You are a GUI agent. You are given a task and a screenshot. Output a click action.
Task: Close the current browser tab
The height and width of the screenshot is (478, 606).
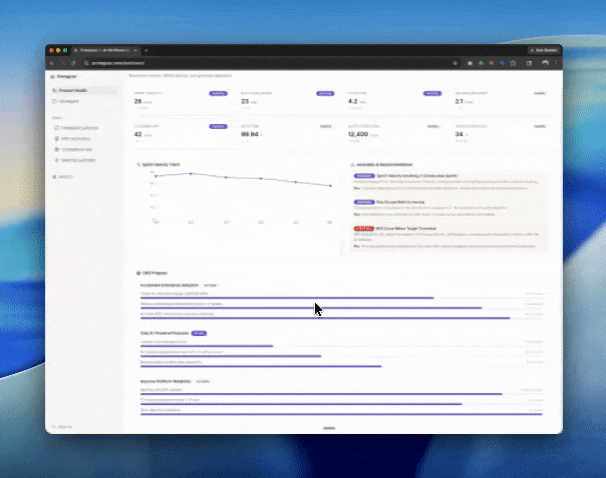135,50
